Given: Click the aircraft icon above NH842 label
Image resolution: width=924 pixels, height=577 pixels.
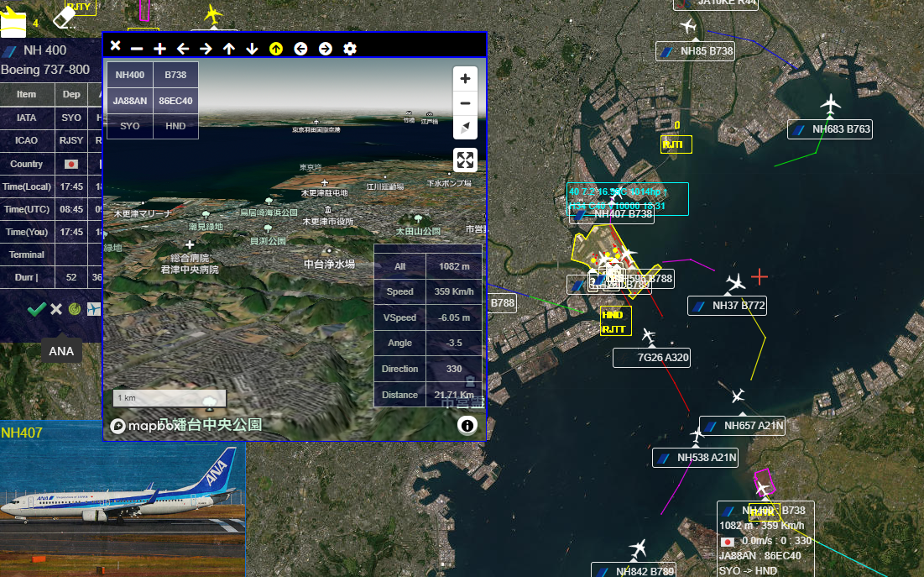Looking at the screenshot, I should click(x=638, y=548).
